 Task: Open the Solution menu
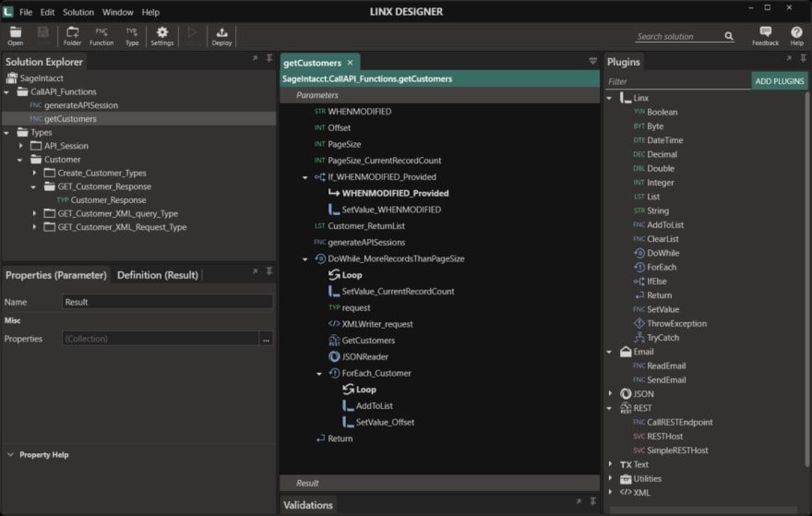(x=78, y=12)
